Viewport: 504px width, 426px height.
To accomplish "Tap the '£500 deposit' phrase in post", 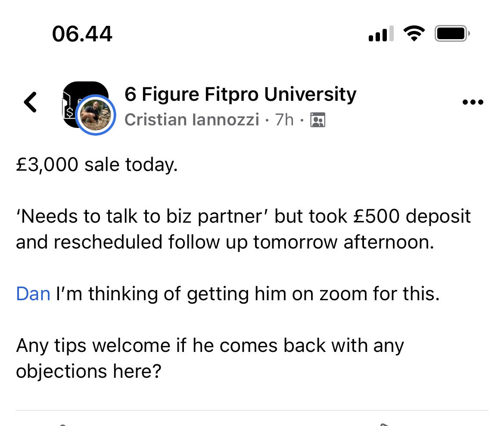I will 412,216.
